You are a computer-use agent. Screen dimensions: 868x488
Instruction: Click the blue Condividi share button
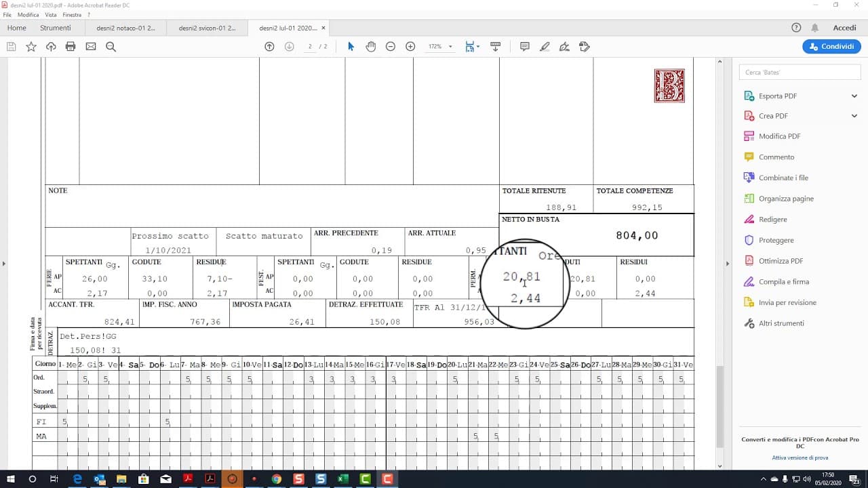831,47
